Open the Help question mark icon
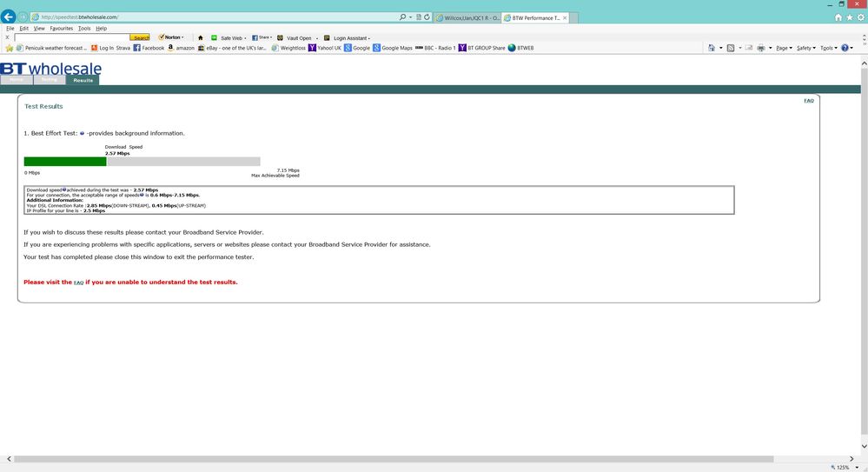Image resolution: width=868 pixels, height=472 pixels. point(845,48)
